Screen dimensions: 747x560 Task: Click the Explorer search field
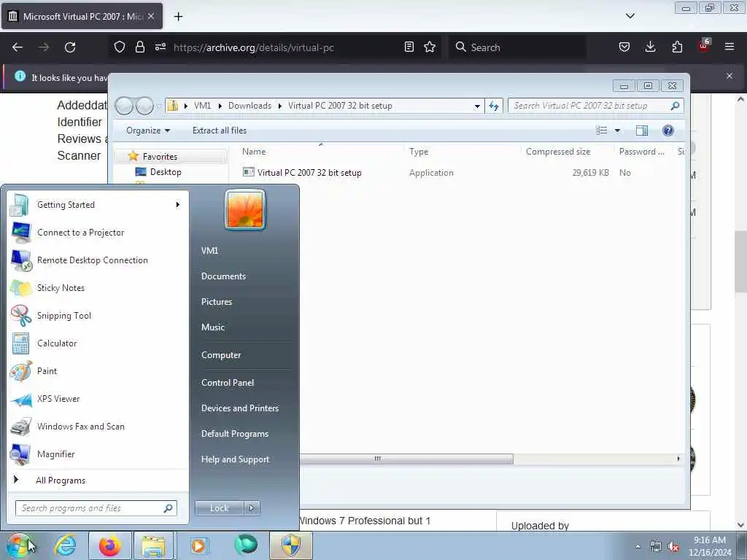tap(595, 106)
